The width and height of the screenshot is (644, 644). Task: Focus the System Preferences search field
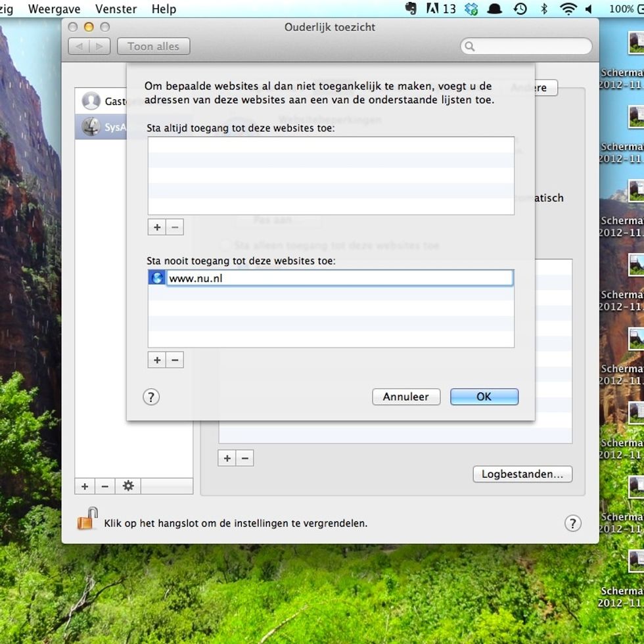coord(526,47)
